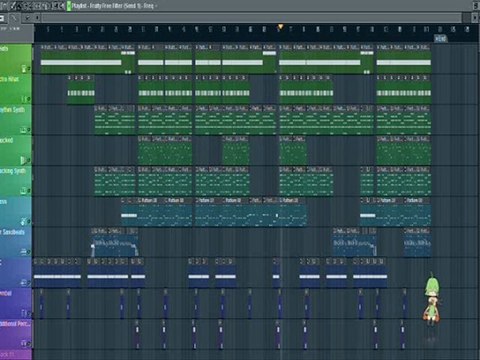The height and width of the screenshot is (360, 480).
Task: Select the Electro Hihat track name
Action: [9, 79]
